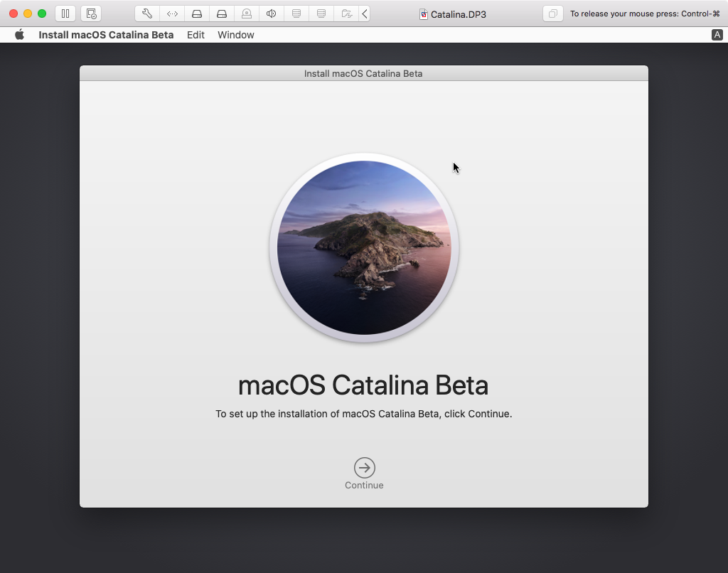728x573 pixels.
Task: Click the first USB device icon
Action: coord(296,14)
